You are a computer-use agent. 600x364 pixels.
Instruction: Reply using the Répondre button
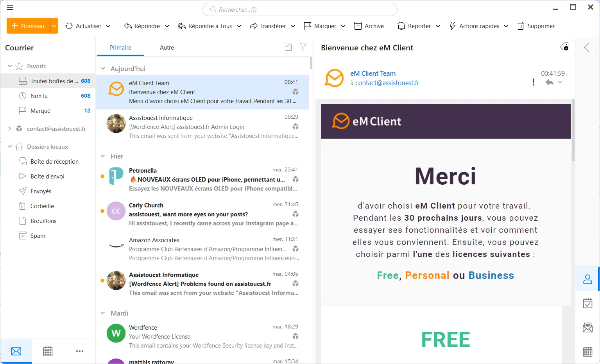(x=142, y=26)
